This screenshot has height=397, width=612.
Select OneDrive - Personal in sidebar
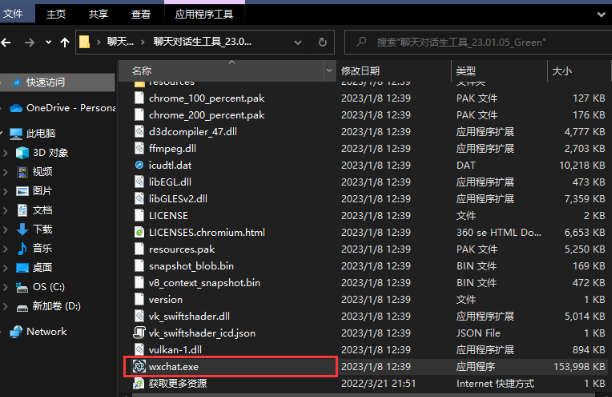70,108
